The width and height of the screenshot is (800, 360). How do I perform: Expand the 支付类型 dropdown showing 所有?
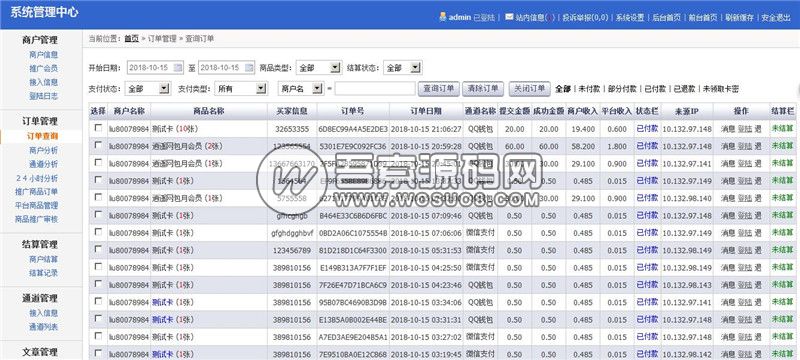(x=241, y=88)
